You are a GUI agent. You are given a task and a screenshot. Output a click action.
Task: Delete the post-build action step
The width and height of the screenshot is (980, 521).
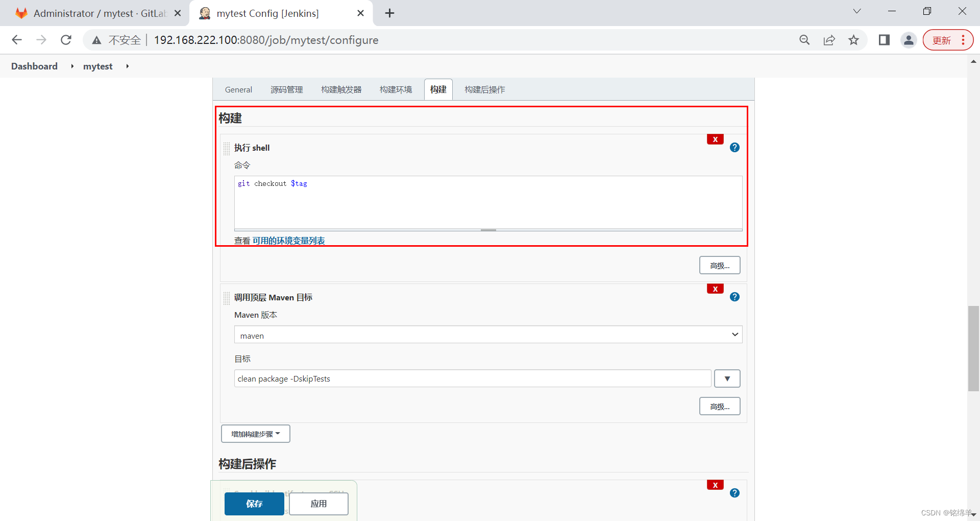(715, 485)
